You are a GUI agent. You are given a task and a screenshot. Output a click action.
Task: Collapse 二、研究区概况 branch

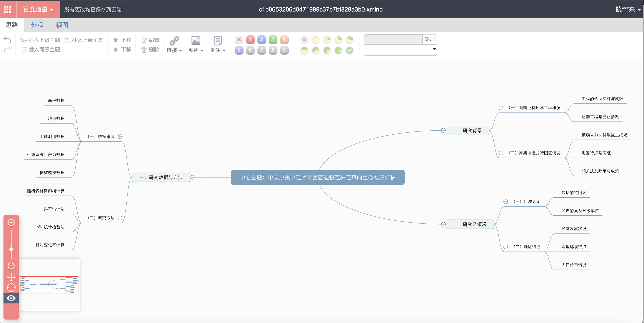coord(443,224)
